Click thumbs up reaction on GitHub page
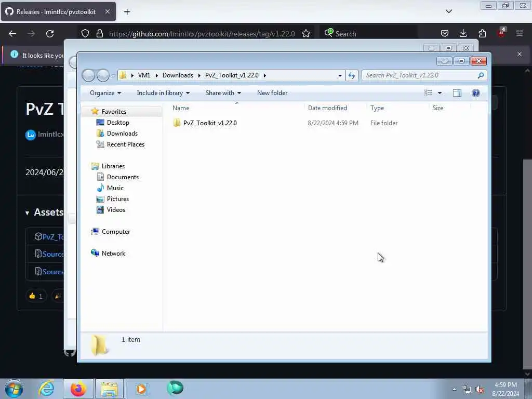 coord(36,296)
